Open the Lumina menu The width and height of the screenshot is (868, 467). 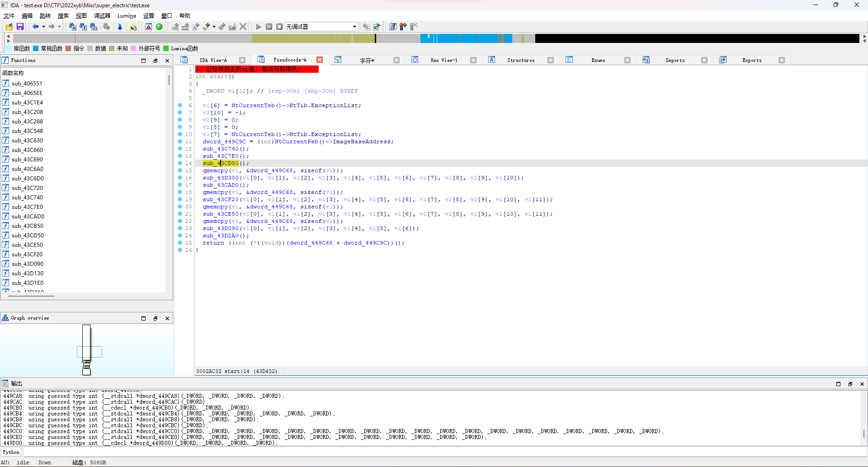[127, 16]
